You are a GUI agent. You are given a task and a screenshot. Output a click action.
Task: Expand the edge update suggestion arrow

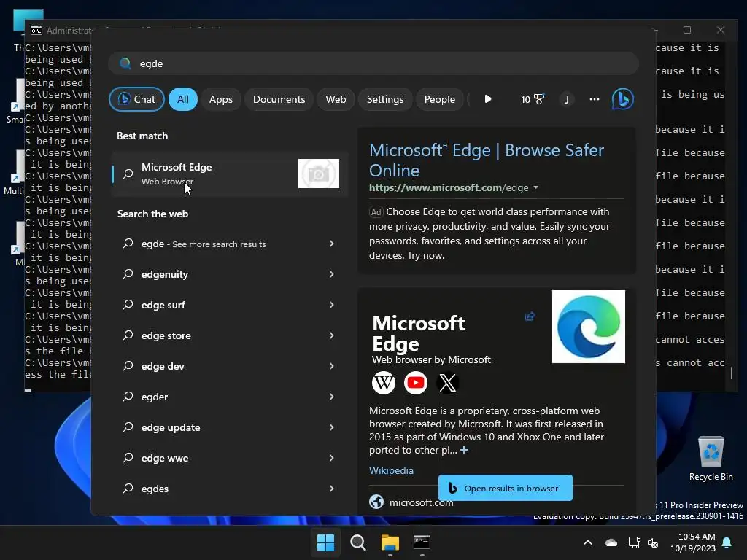pos(332,427)
